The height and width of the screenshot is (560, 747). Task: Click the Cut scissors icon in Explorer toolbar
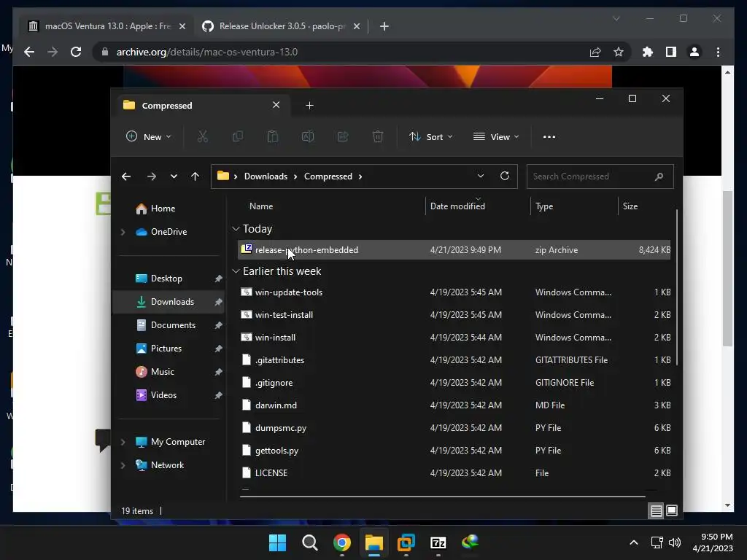(203, 136)
